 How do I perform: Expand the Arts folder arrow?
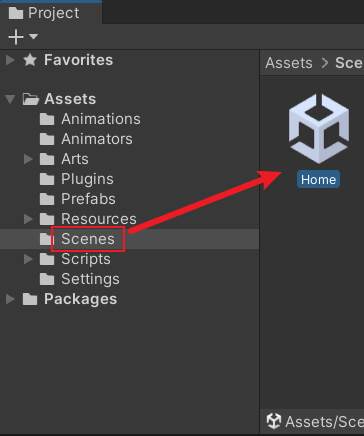tap(28, 159)
